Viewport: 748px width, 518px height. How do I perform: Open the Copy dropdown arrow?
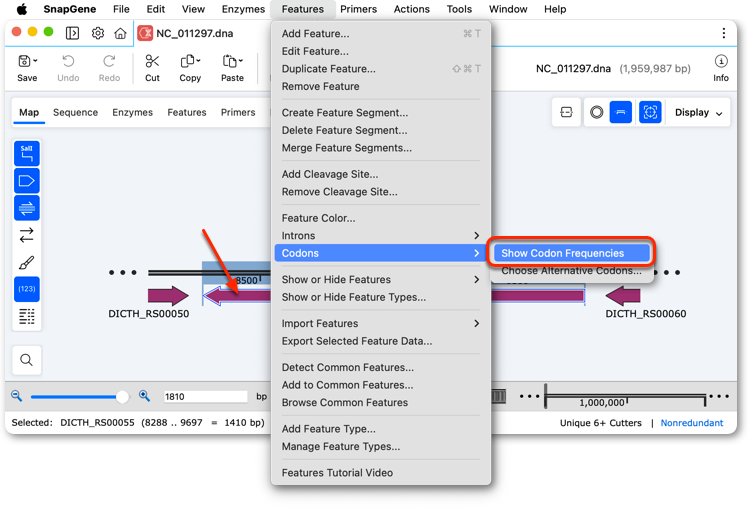tap(198, 61)
